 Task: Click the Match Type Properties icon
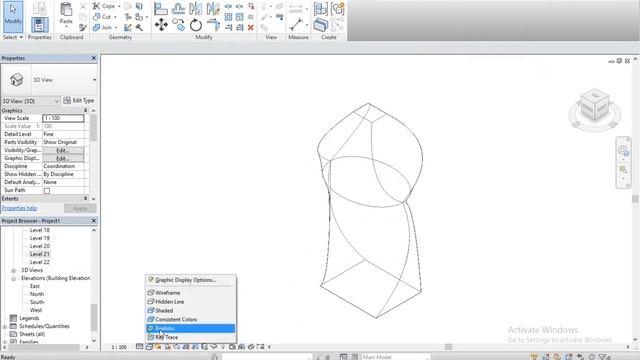pos(83,27)
